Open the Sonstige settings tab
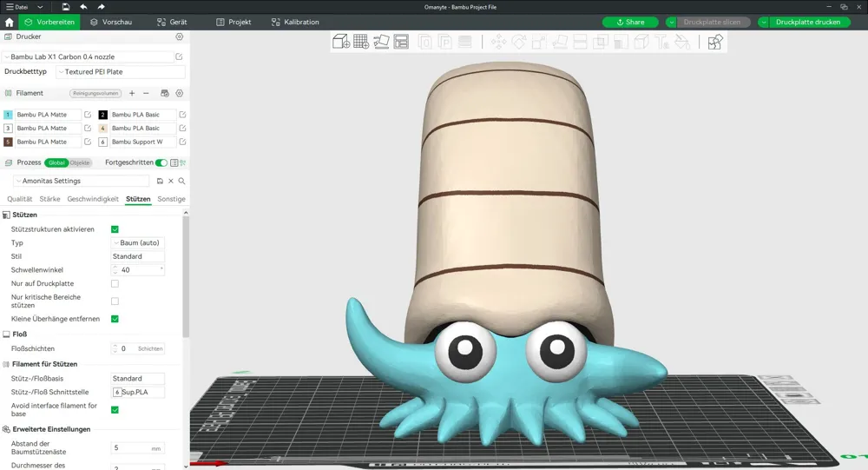 171,199
